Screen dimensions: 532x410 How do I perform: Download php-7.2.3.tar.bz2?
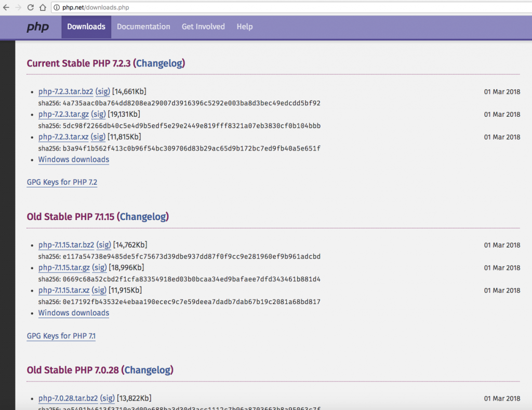(x=65, y=92)
